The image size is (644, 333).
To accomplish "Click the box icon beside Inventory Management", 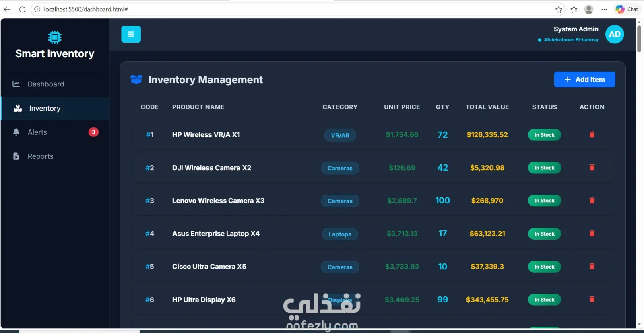I will [136, 80].
